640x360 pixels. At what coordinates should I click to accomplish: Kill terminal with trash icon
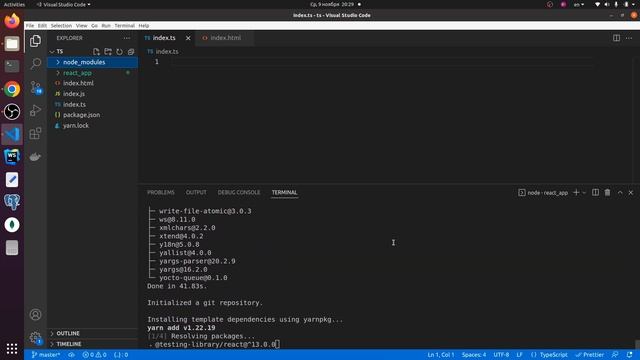pos(607,192)
